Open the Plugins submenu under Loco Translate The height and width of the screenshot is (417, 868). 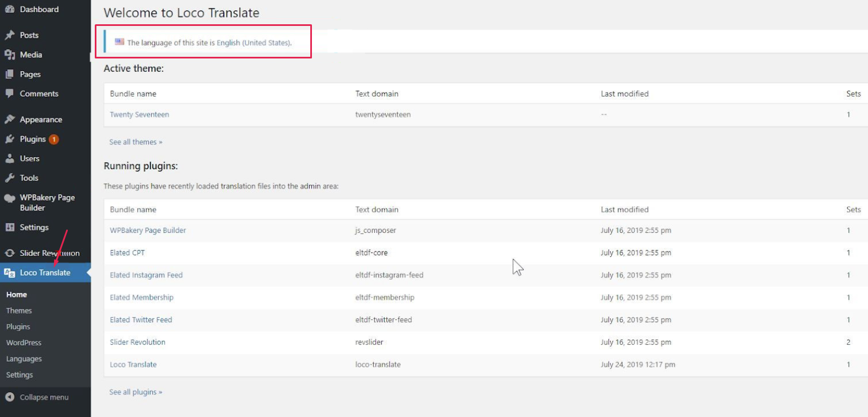point(18,327)
